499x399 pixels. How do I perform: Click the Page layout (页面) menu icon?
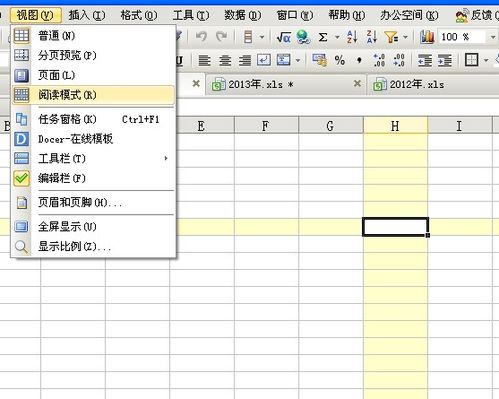pos(21,75)
